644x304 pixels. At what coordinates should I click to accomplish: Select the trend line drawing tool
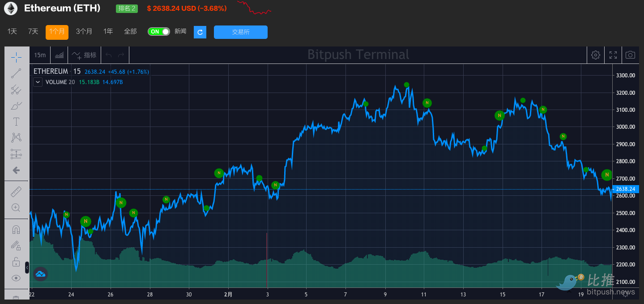(16, 74)
